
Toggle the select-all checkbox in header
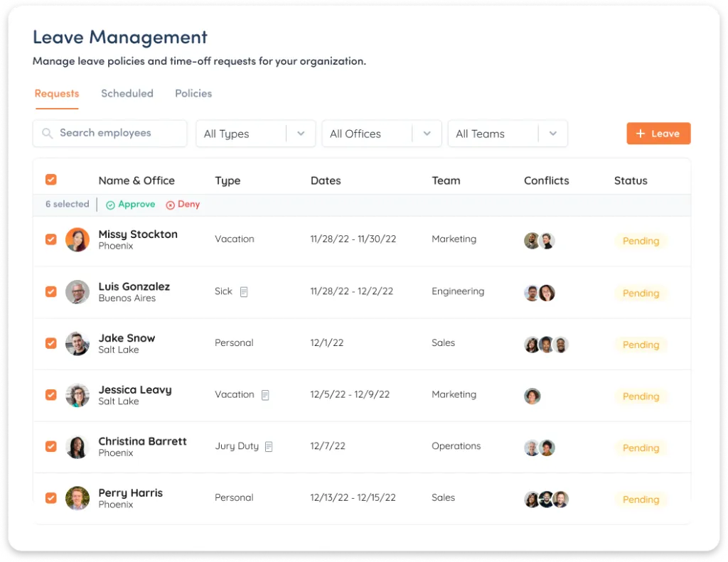[x=51, y=180]
